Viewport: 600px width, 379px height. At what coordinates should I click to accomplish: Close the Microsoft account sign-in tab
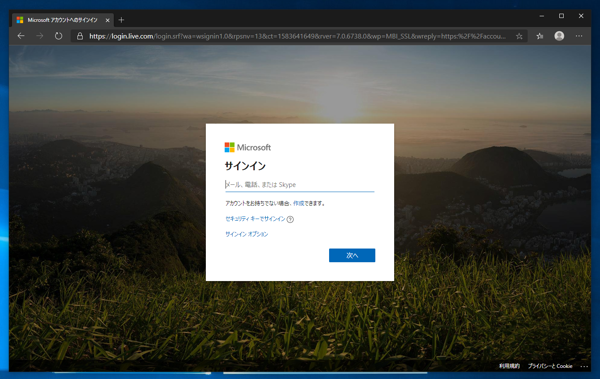(x=108, y=20)
